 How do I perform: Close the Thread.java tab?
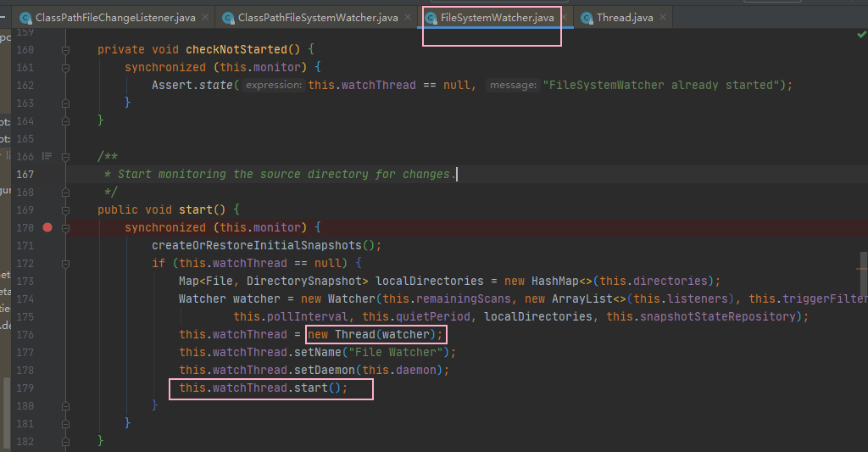(663, 17)
